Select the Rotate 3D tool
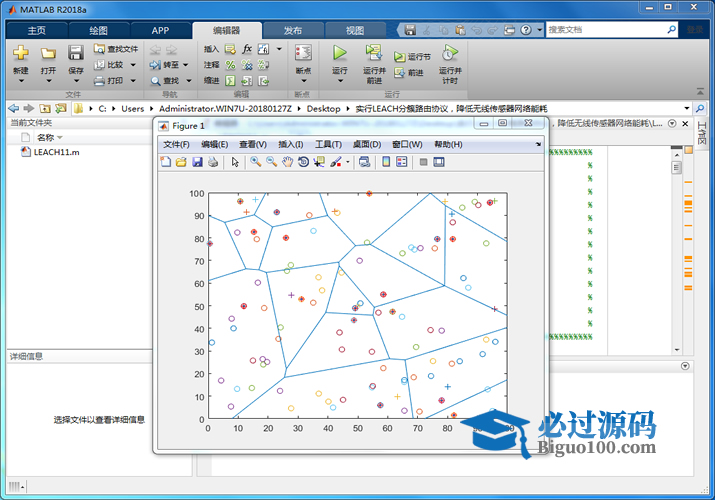Image resolution: width=715 pixels, height=500 pixels. click(303, 162)
